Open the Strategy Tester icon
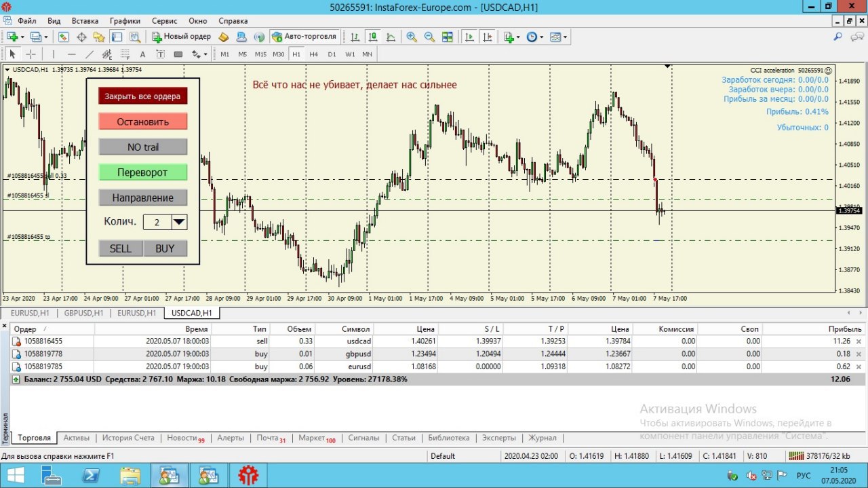The height and width of the screenshot is (488, 868). tap(134, 37)
